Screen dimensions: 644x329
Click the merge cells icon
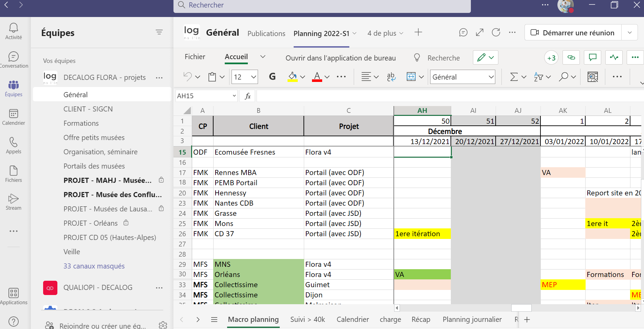[411, 77]
